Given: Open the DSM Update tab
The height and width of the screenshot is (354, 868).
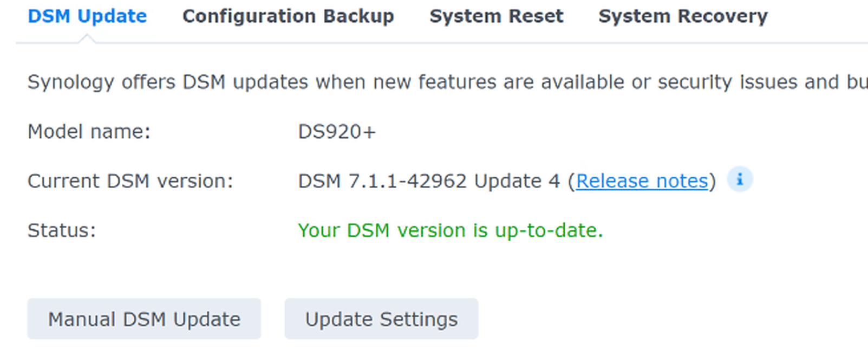Looking at the screenshot, I should pyautogui.click(x=87, y=16).
